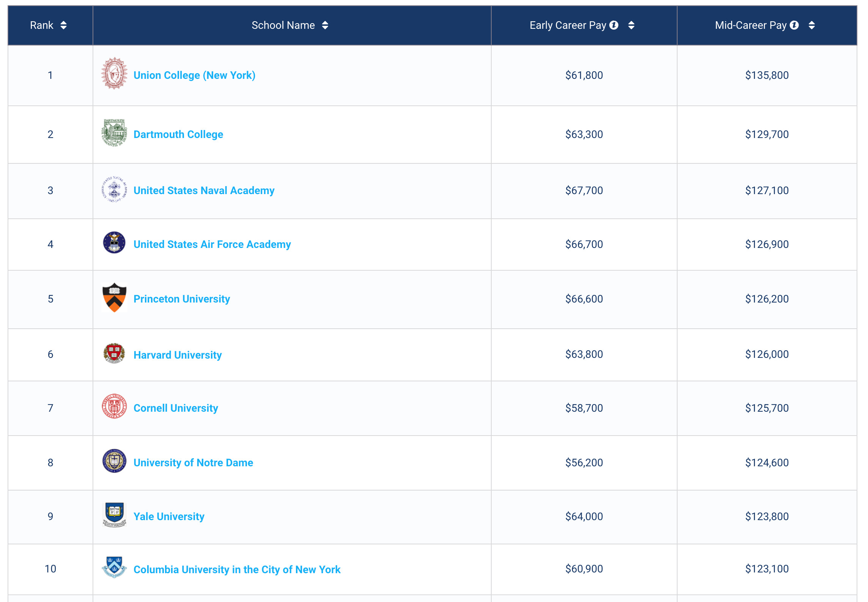Open Dartmouth College link

(x=178, y=135)
